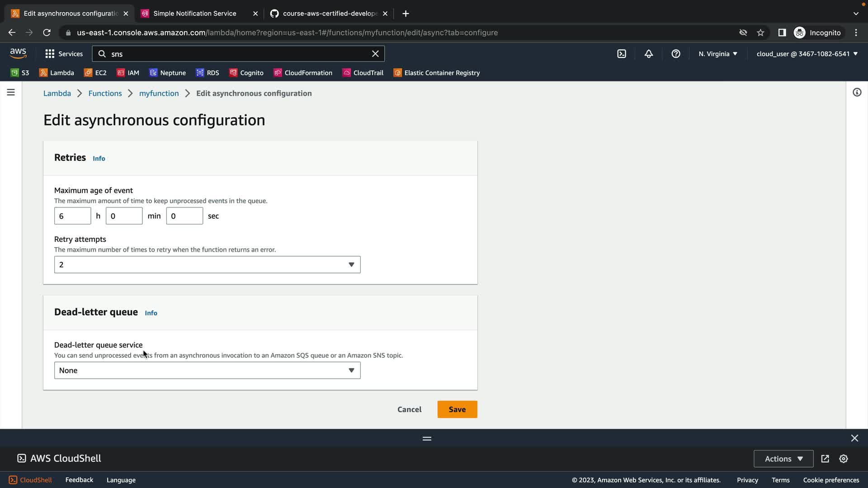
Task: Toggle the left hamburger navigation menu
Action: point(11,93)
